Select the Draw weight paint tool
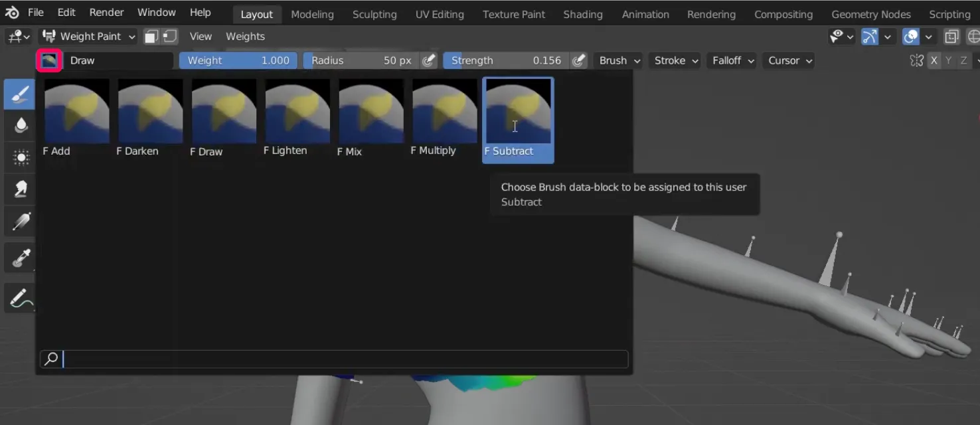The width and height of the screenshot is (980, 425). coord(20,94)
